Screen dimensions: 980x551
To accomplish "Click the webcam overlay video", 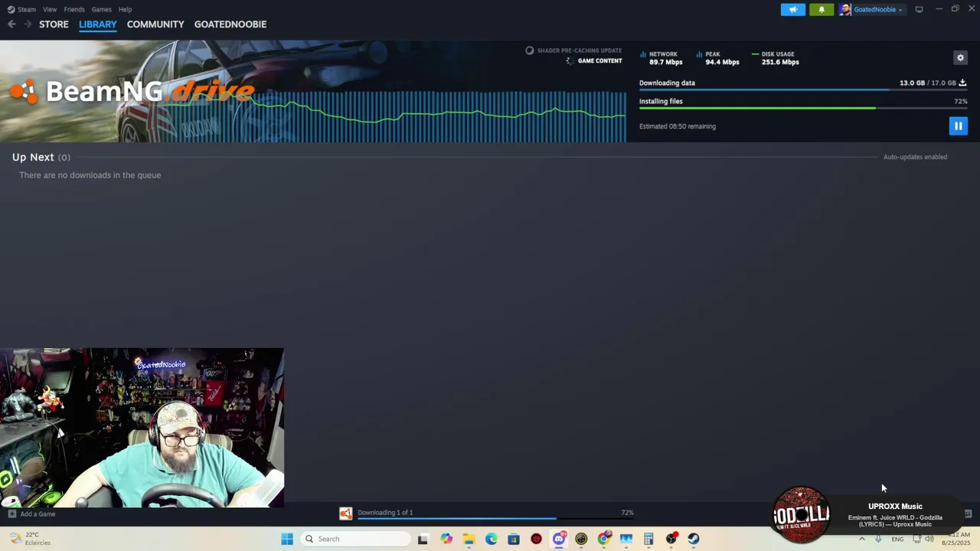I will (142, 428).
